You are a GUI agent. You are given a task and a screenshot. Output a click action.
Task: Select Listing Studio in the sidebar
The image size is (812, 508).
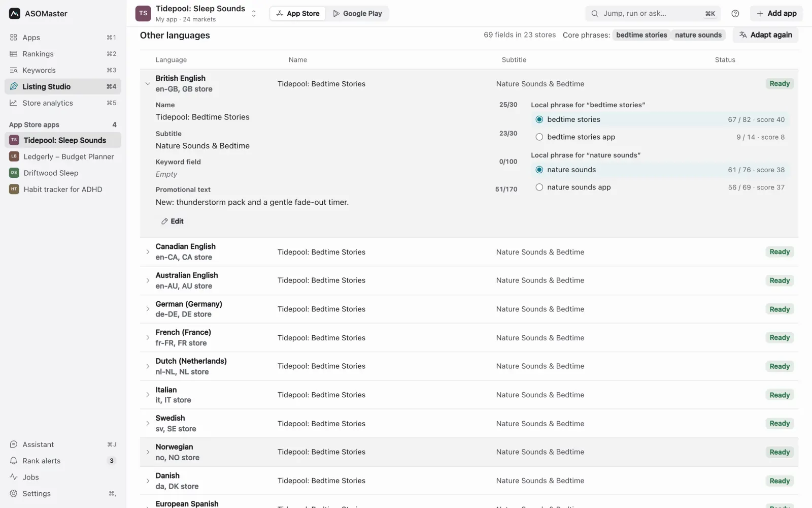tap(63, 86)
